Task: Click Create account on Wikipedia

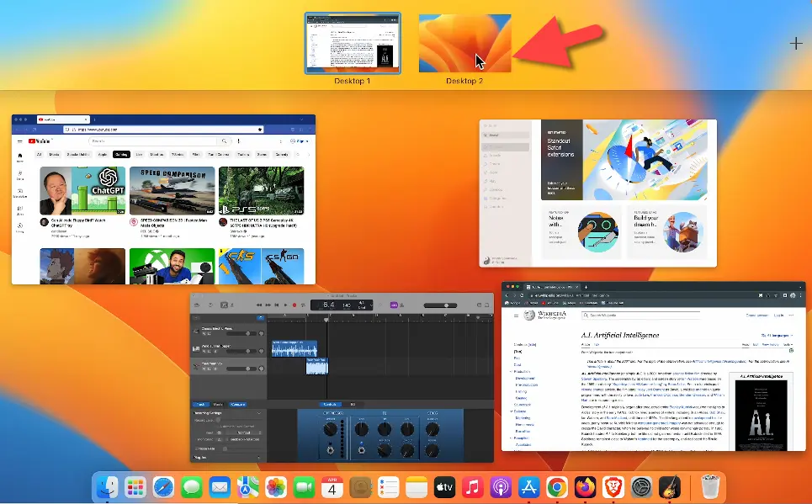Action: [757, 316]
